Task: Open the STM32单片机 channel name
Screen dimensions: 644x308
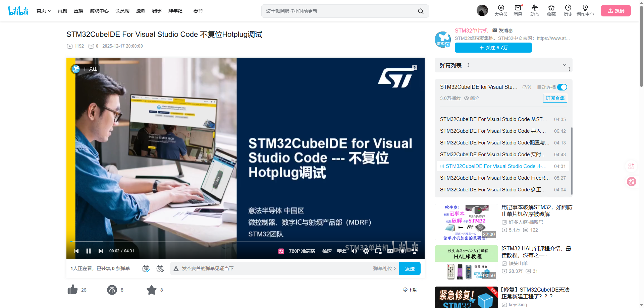Action: tap(472, 30)
